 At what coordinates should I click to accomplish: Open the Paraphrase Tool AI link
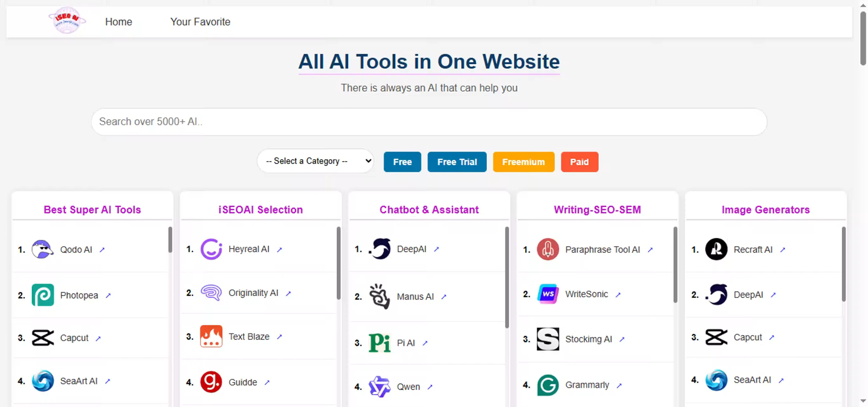[602, 250]
